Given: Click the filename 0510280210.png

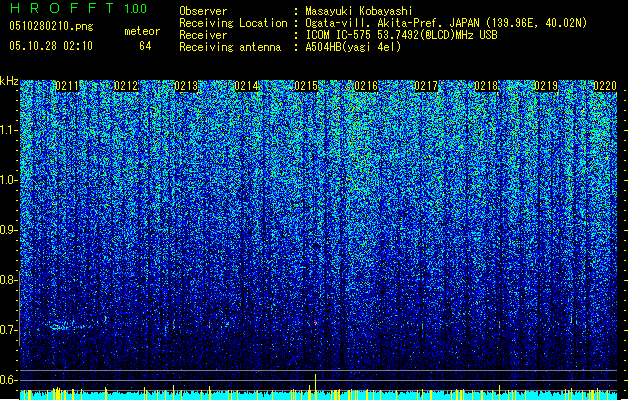Looking at the screenshot, I should tap(51, 26).
